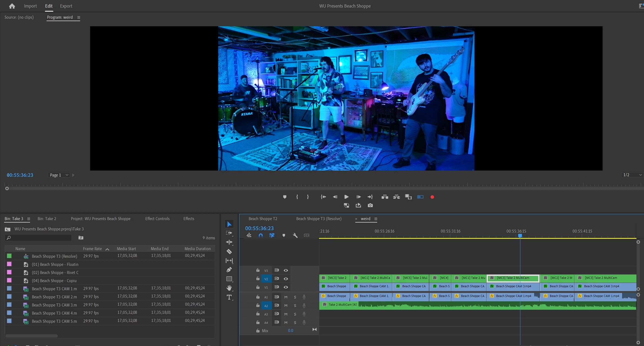644x346 pixels.
Task: Select the Type tool
Action: tap(229, 297)
